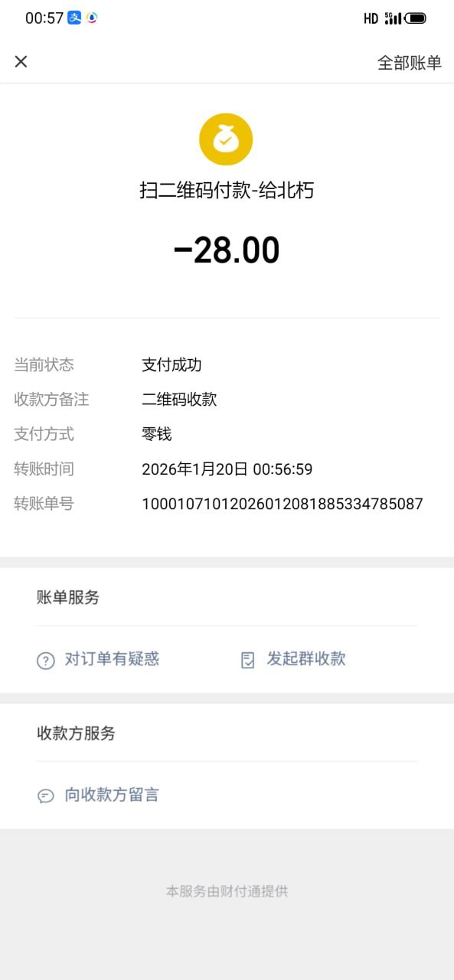Tap the 5G signal strength icon
The image size is (454, 980).
pyautogui.click(x=393, y=18)
